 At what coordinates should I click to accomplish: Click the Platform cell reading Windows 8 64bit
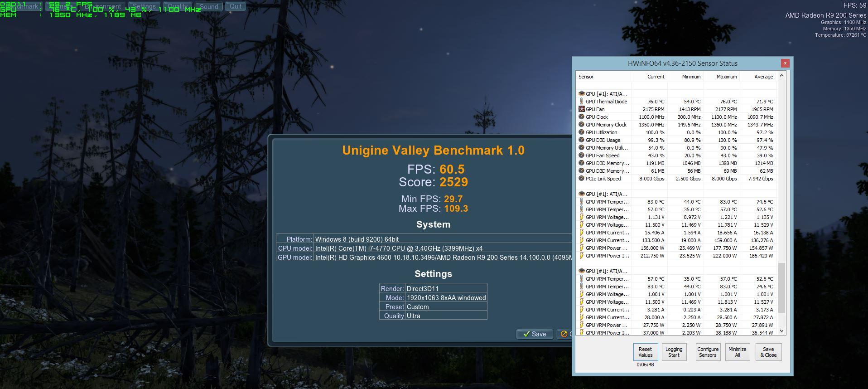coord(443,239)
